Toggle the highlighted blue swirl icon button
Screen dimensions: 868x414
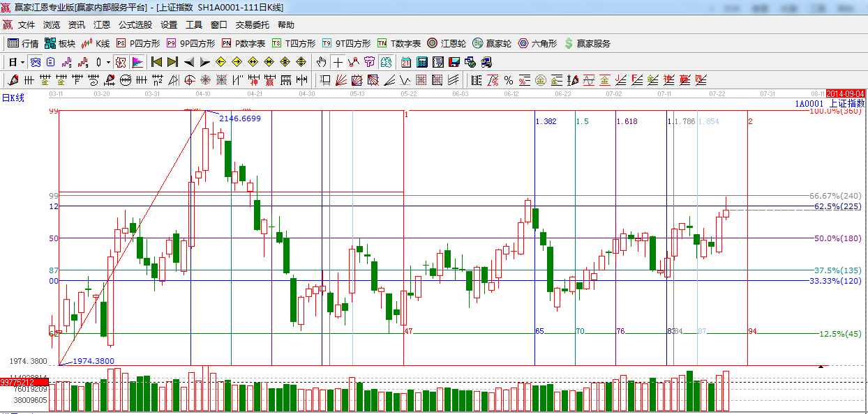coord(35,62)
